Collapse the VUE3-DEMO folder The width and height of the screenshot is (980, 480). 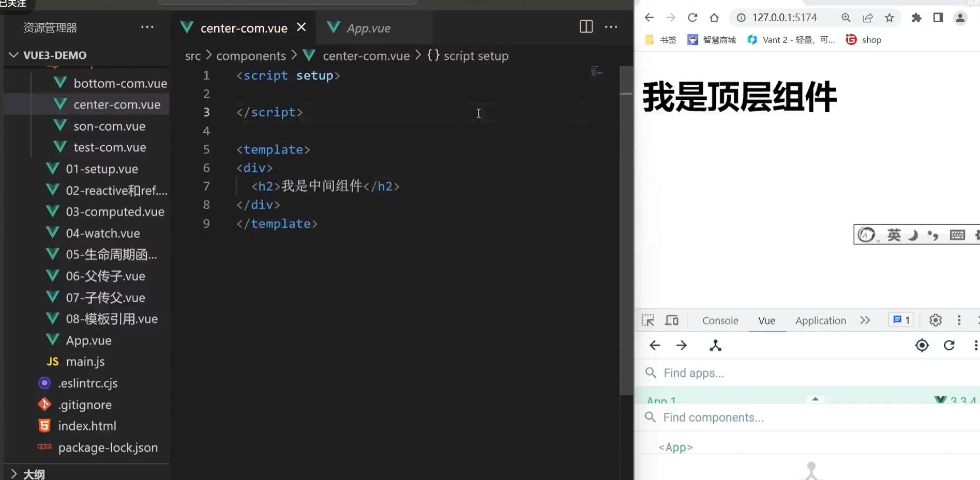coord(13,55)
